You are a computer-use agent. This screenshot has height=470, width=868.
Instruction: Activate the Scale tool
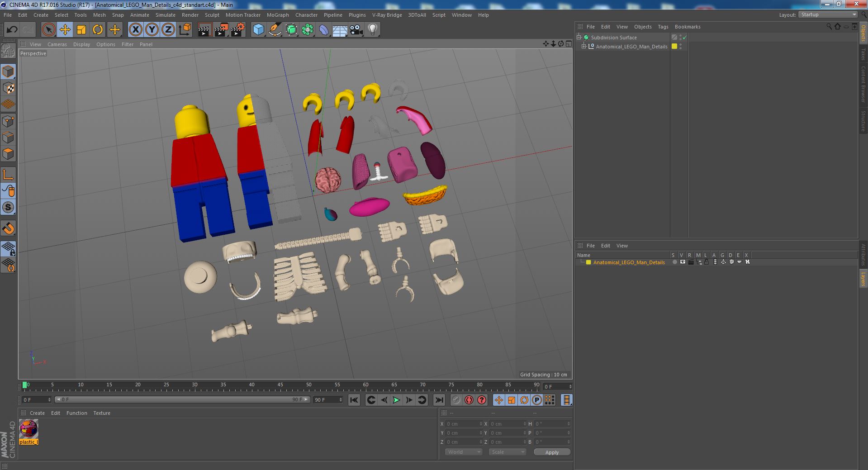[81, 30]
